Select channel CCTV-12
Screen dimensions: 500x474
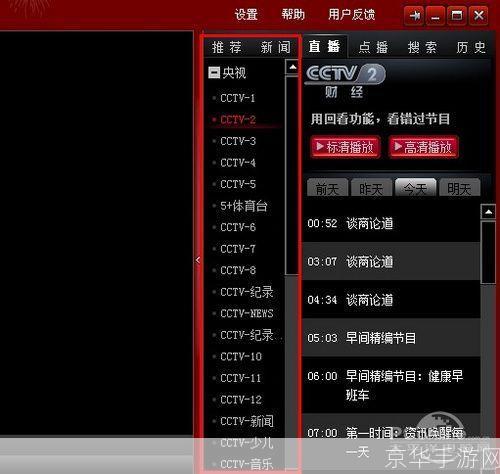point(241,399)
